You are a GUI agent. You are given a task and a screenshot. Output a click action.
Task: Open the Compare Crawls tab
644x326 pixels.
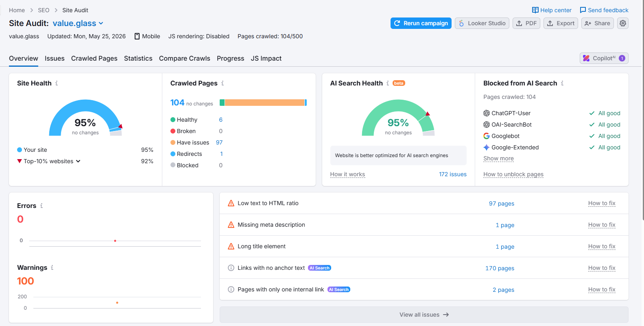point(185,58)
